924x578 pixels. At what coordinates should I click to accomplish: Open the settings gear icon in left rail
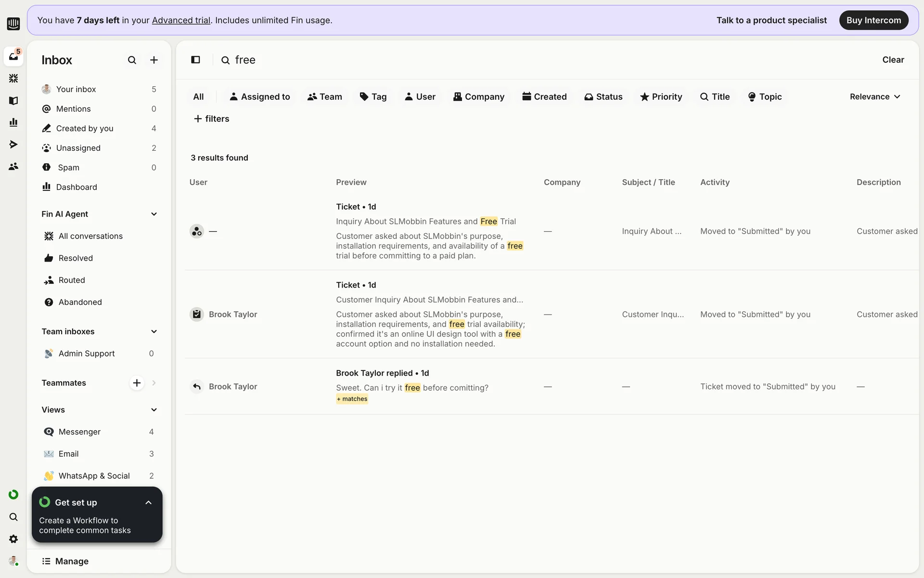(13, 539)
